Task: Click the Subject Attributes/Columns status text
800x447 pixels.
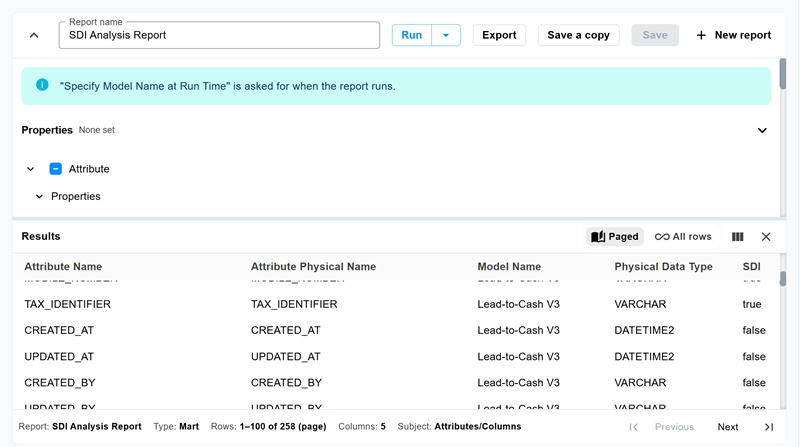Action: click(459, 427)
